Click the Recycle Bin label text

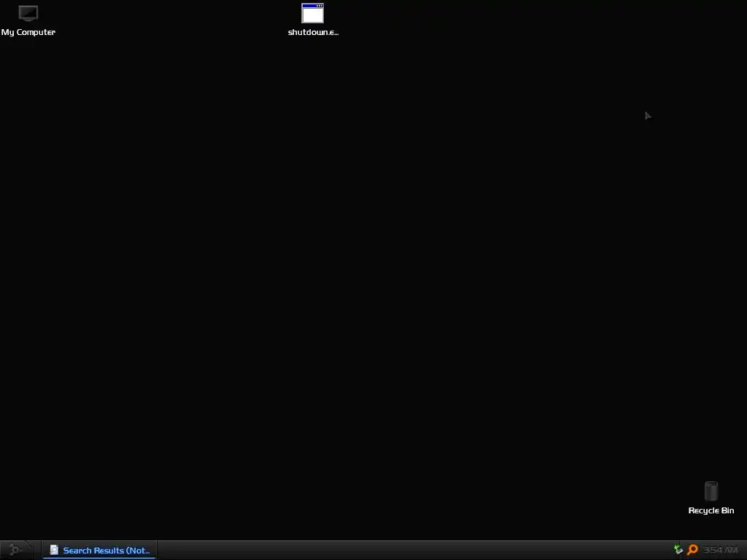[x=711, y=510]
